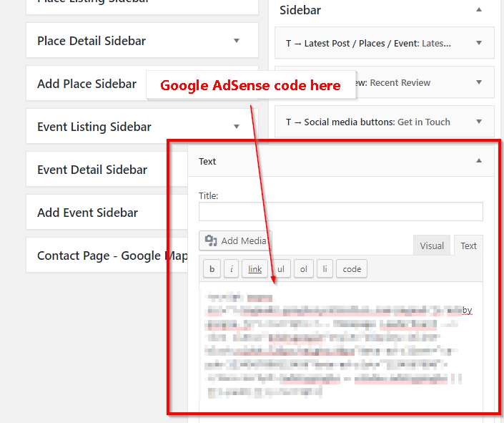Click the ul quicktag button

click(x=281, y=269)
